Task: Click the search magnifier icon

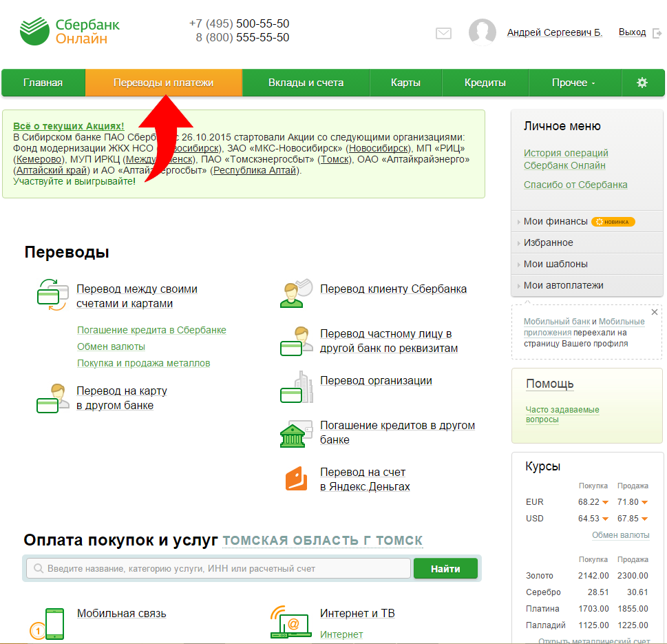Action: click(x=39, y=569)
